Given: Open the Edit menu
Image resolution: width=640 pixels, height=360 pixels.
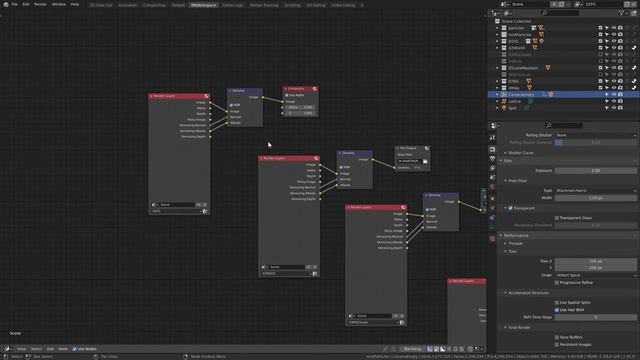Looking at the screenshot, I should click(26, 4).
